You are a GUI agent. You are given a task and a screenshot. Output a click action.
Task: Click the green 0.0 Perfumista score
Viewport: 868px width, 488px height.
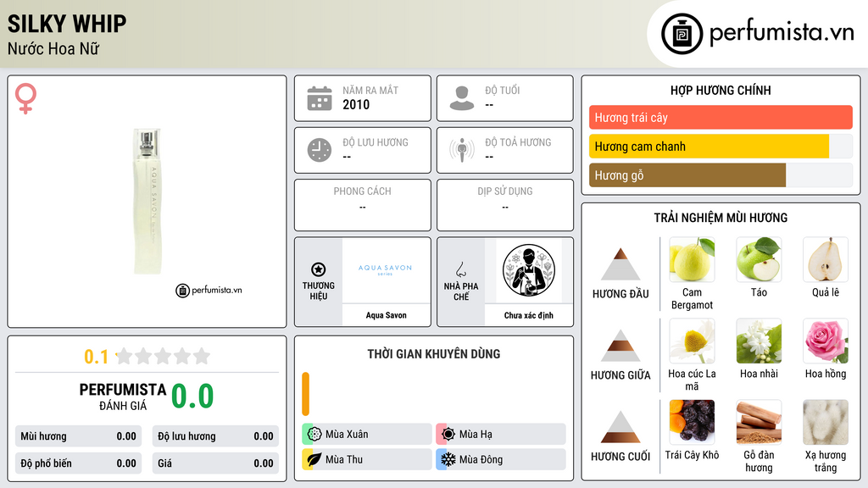192,396
